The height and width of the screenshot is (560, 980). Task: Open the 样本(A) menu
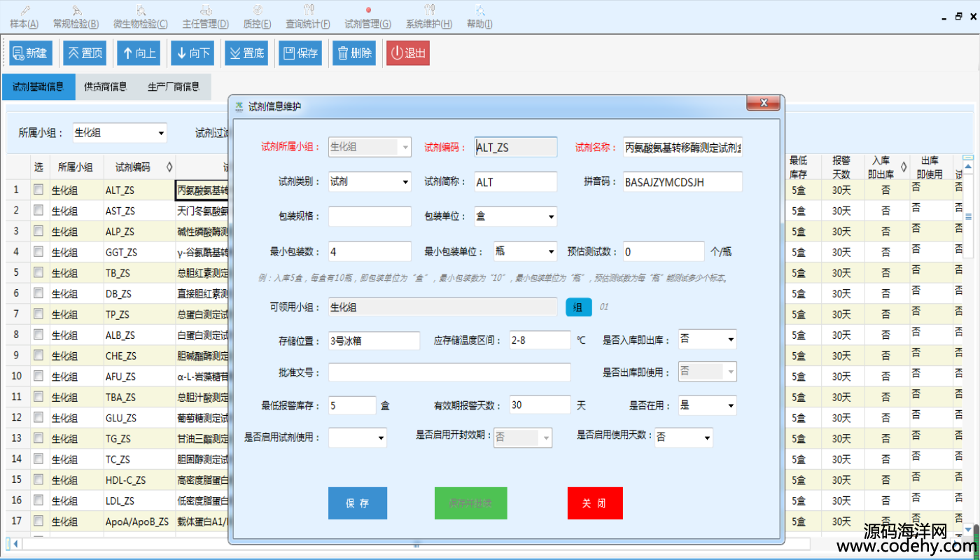pyautogui.click(x=24, y=17)
